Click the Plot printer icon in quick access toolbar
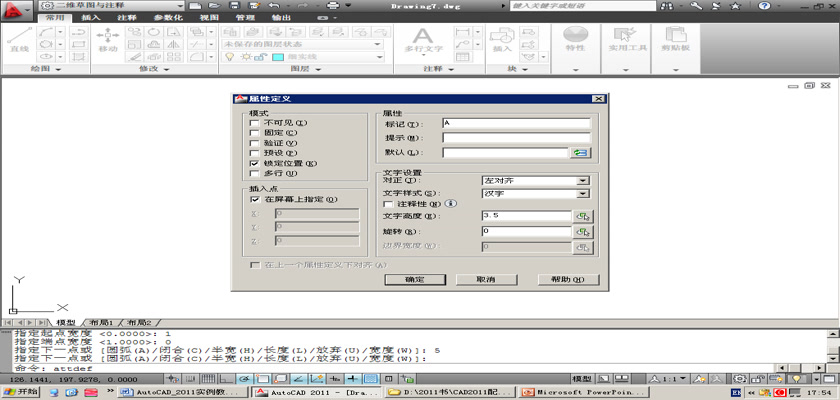This screenshot has width=840, height=400. click(333, 6)
